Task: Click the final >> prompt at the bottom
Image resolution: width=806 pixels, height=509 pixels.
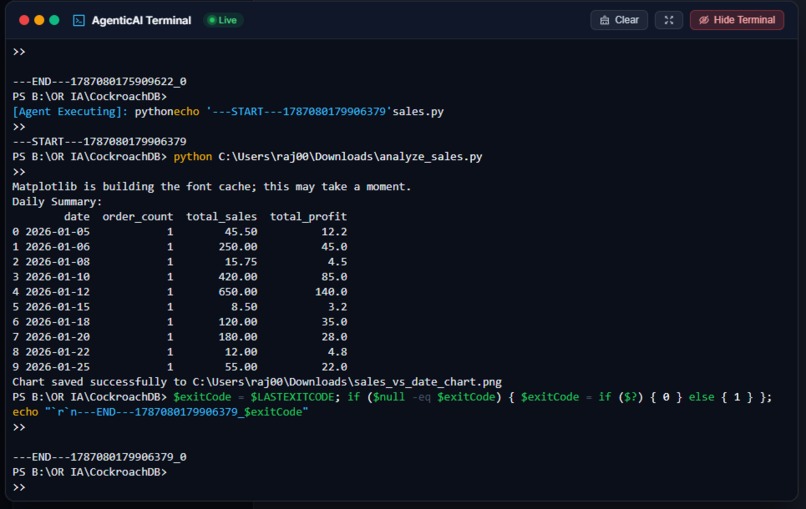Action: pos(19,487)
